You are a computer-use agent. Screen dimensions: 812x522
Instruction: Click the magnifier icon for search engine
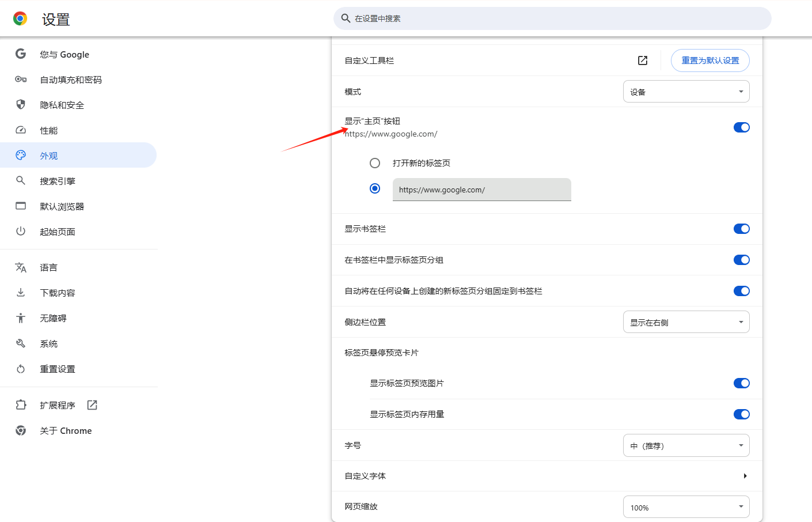coord(21,181)
